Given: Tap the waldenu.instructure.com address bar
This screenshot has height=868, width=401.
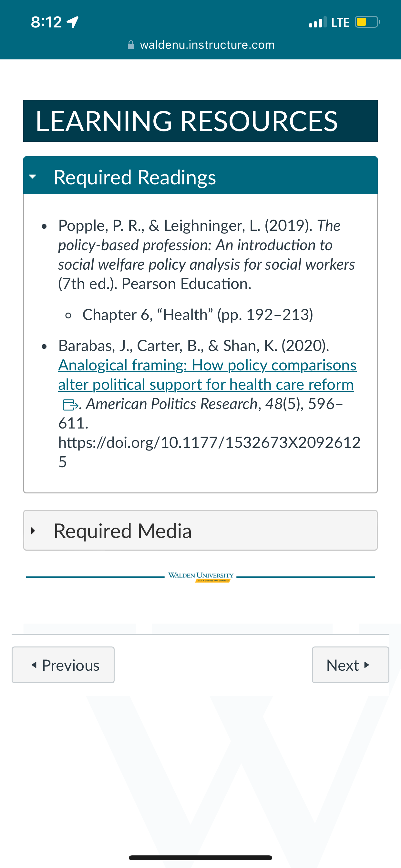Looking at the screenshot, I should [x=201, y=45].
